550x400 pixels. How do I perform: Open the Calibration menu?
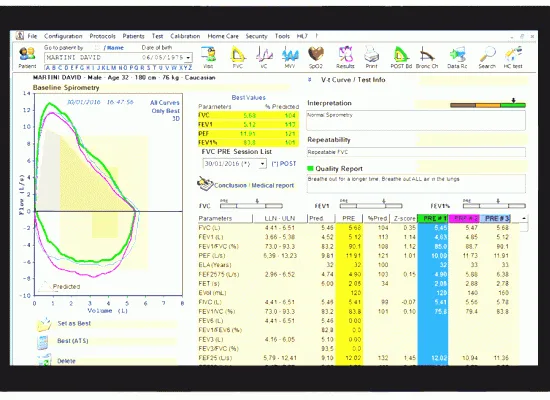tap(185, 36)
